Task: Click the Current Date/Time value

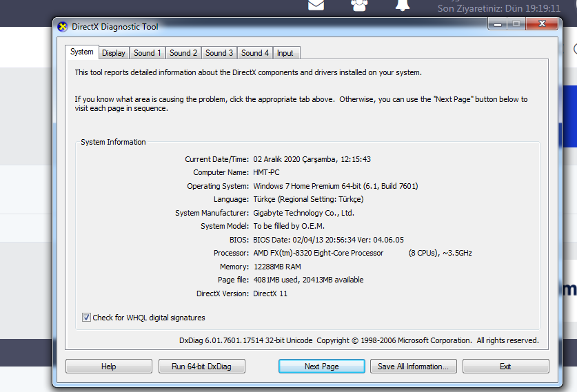Action: tap(312, 159)
